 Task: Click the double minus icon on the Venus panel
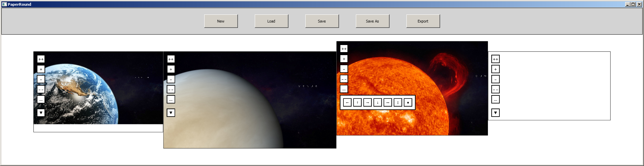pyautogui.click(x=171, y=89)
